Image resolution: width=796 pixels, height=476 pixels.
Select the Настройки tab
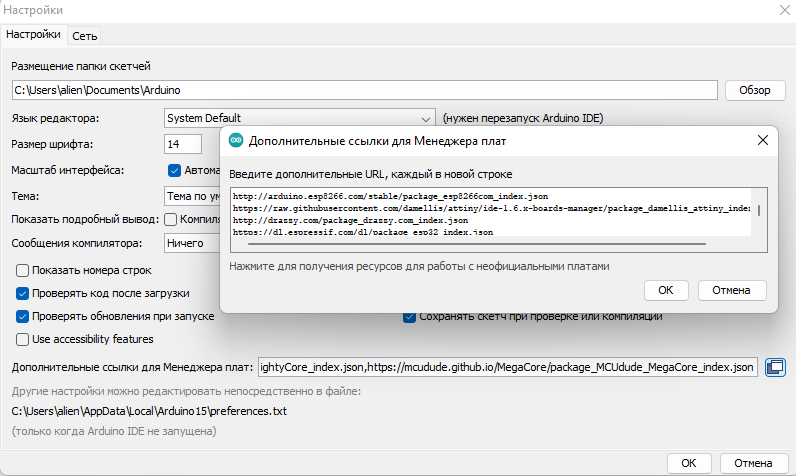coord(34,35)
